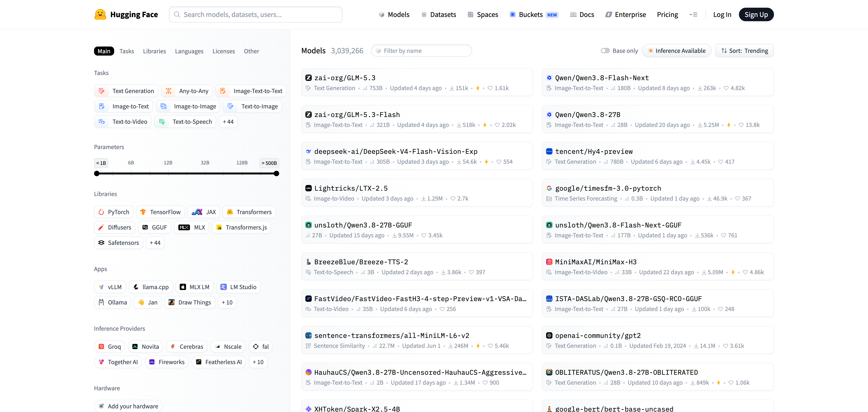Click the > 500B parameter label
The image size is (868, 412).
(269, 163)
